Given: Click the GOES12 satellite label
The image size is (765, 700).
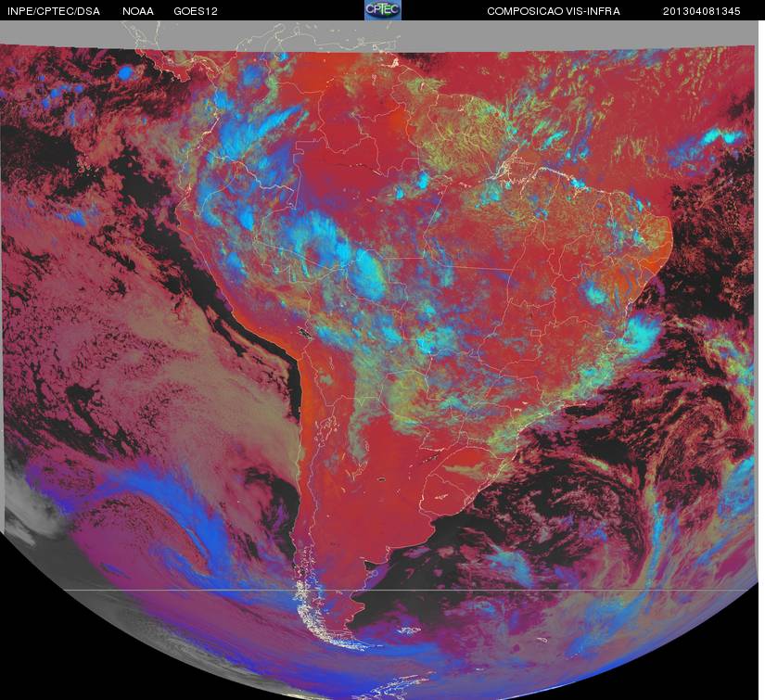Looking at the screenshot, I should (196, 11).
